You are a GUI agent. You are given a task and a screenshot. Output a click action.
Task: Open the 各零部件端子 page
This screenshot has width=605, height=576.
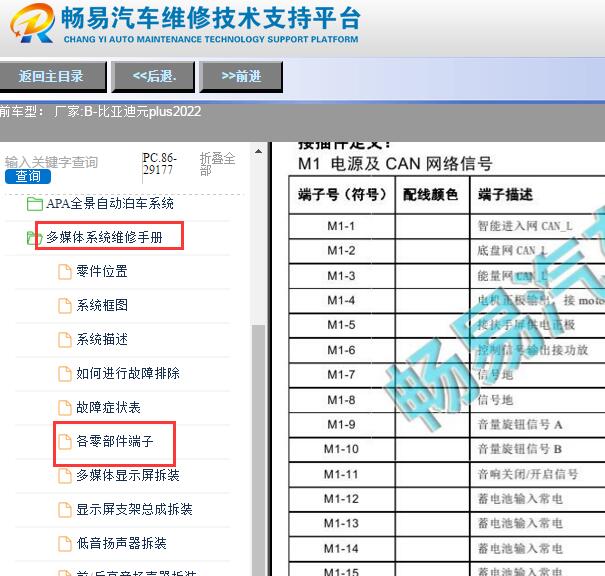pos(115,441)
